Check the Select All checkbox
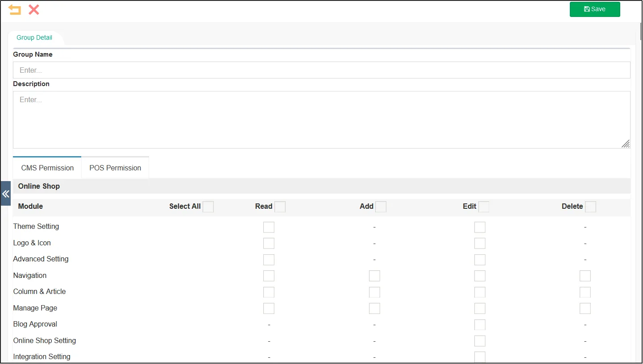 point(208,207)
